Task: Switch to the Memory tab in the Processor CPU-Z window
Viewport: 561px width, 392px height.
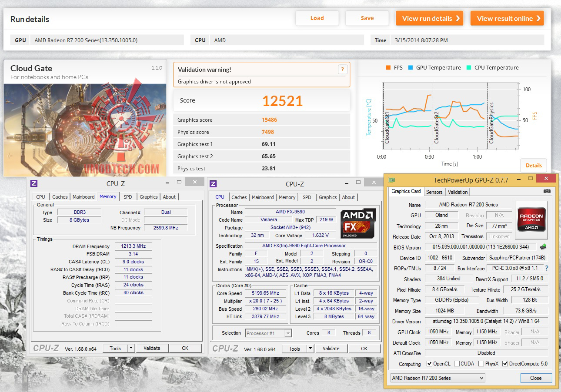Action: click(287, 197)
